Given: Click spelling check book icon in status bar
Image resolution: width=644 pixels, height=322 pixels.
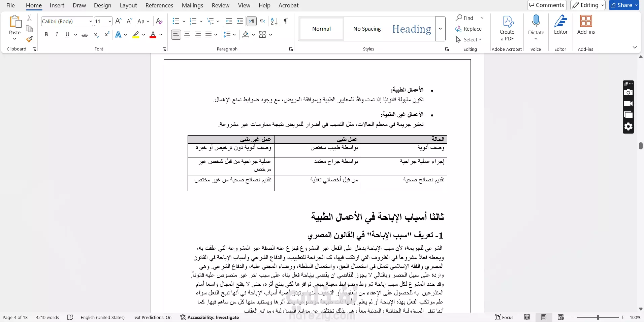Looking at the screenshot, I should pos(70,317).
